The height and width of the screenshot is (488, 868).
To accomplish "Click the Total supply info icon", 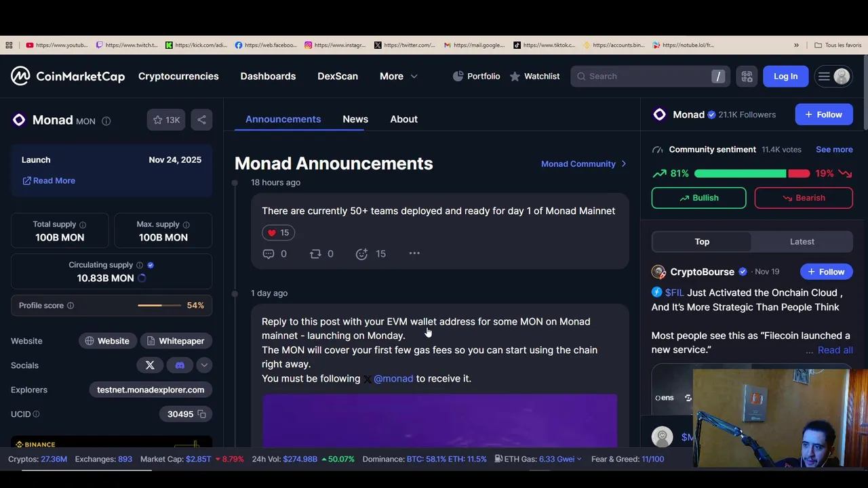I will click(x=83, y=224).
